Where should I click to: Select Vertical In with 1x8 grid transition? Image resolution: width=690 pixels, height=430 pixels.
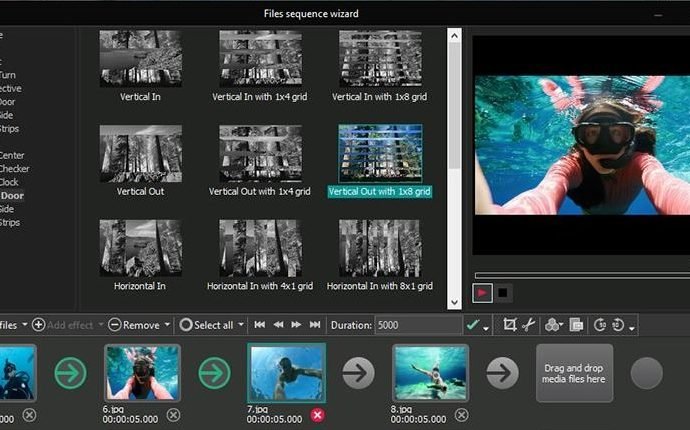pos(380,58)
